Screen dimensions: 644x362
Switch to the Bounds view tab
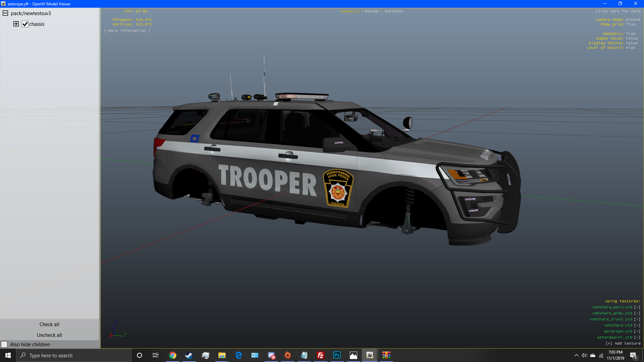pos(372,11)
